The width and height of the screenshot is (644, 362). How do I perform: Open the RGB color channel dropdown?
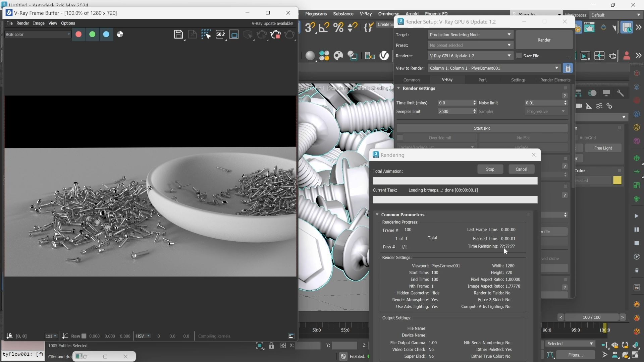[38, 34]
